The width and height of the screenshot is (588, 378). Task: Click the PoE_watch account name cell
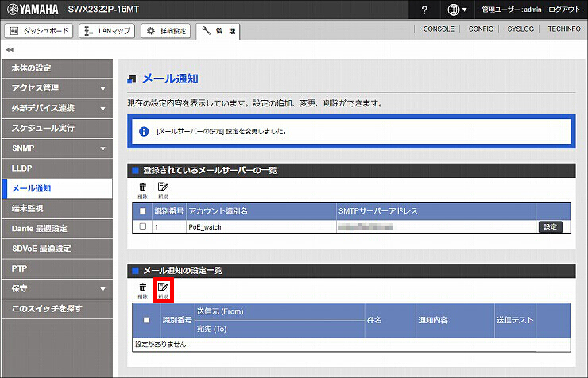261,227
